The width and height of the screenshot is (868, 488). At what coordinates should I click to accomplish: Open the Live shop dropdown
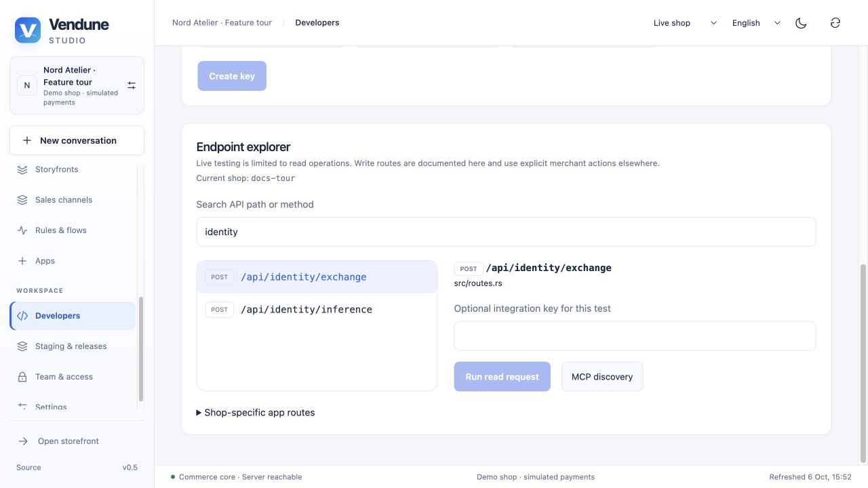[x=685, y=23]
